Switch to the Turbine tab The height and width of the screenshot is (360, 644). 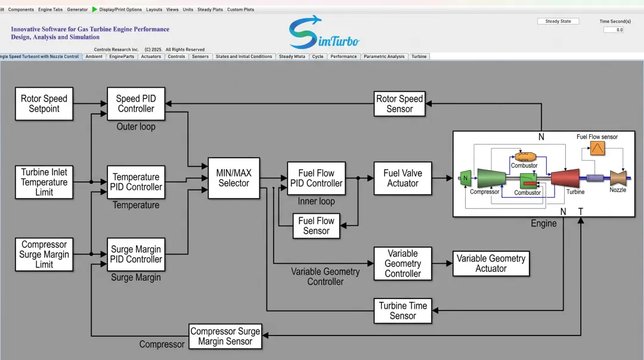click(x=419, y=56)
